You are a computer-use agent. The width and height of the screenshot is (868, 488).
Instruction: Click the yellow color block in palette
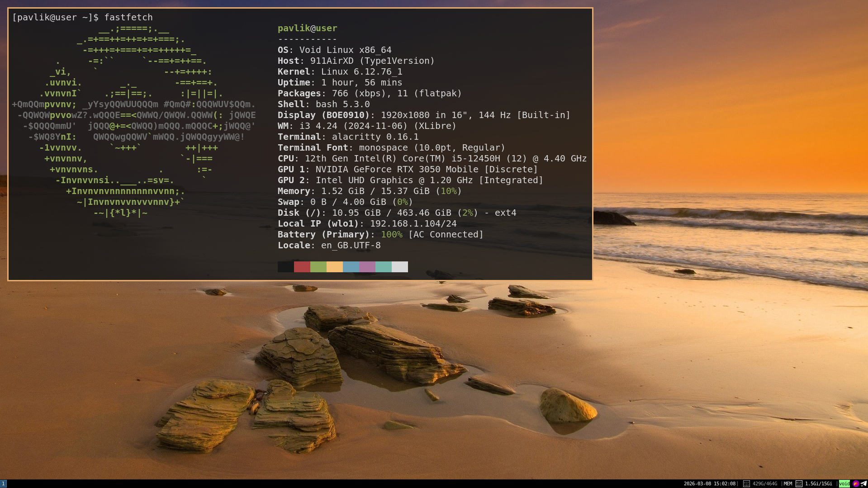(x=334, y=267)
